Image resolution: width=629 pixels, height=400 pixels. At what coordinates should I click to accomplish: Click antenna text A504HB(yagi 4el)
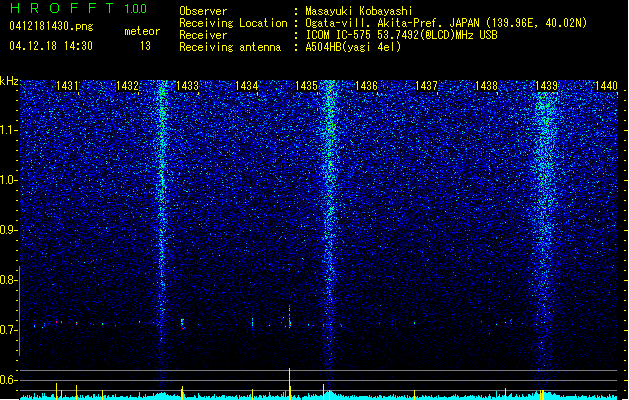point(353,47)
